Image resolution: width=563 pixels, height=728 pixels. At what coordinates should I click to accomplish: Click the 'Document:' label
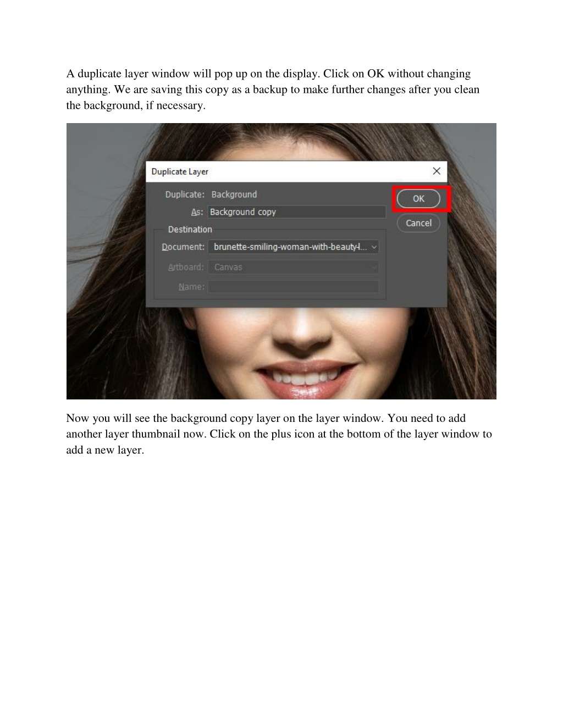point(183,247)
